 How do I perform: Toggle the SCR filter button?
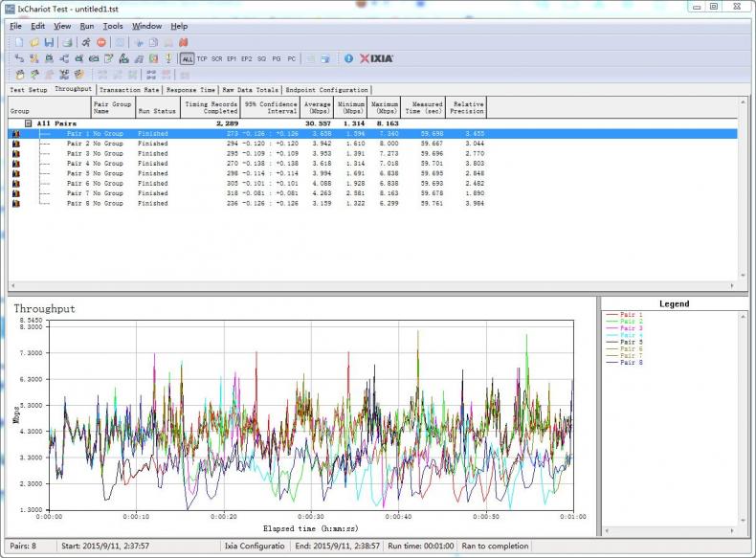(x=217, y=58)
